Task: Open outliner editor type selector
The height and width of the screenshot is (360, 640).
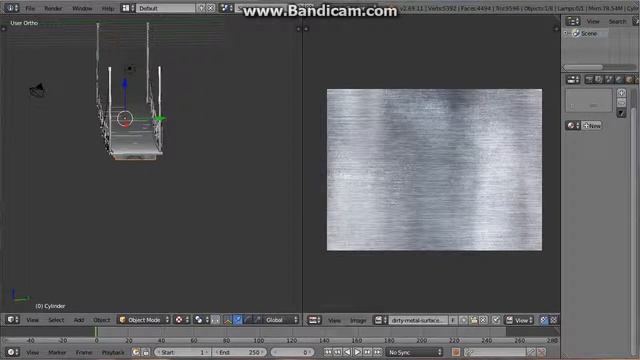Action: coord(573,21)
